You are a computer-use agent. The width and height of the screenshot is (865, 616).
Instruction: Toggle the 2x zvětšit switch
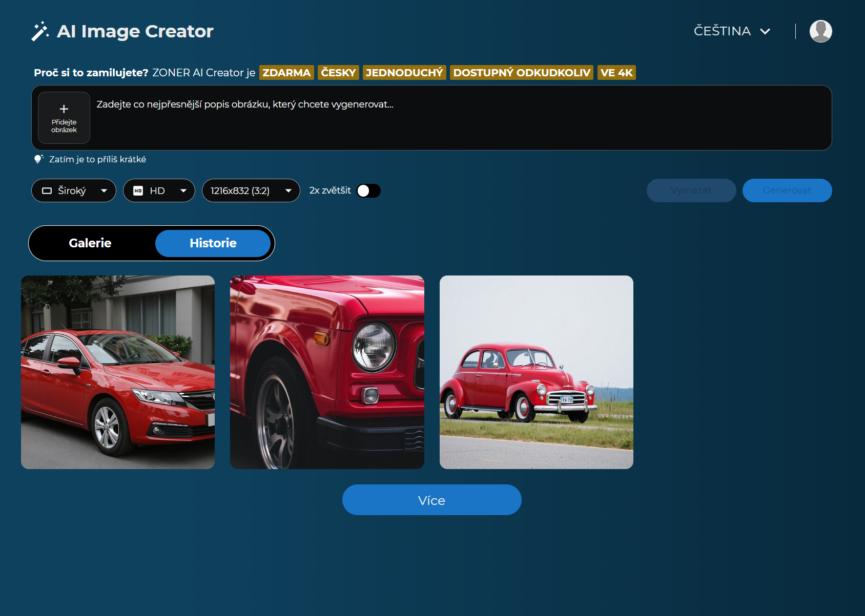[x=368, y=191]
